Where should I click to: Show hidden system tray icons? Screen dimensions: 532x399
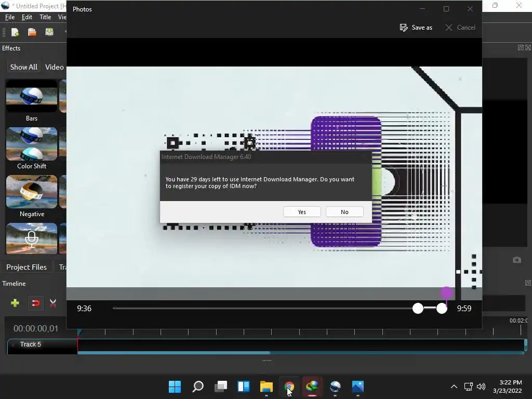pyautogui.click(x=454, y=387)
